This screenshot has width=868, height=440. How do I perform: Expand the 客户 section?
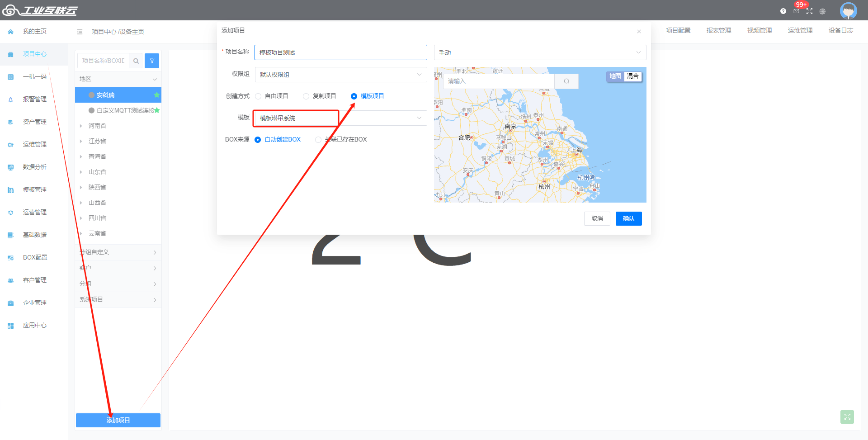click(x=118, y=268)
